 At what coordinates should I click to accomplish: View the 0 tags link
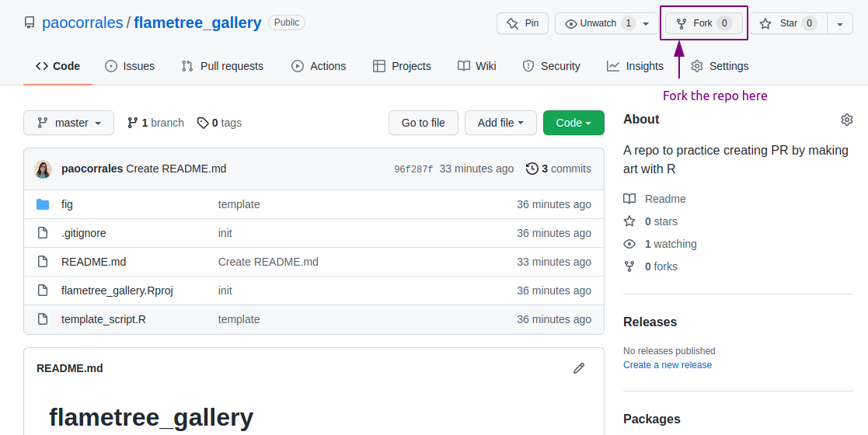point(219,123)
